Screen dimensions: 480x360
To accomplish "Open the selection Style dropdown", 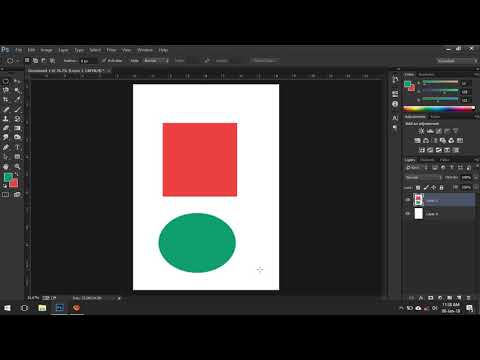I will (156, 61).
